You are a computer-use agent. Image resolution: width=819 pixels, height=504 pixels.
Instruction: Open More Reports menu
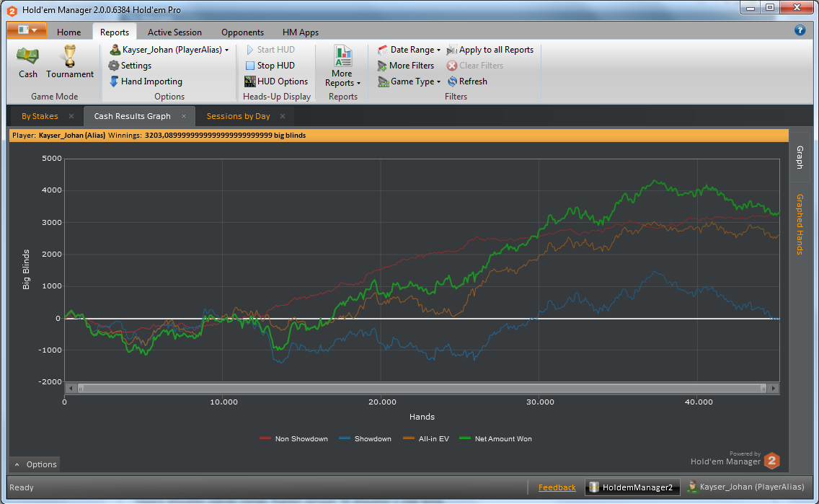click(x=342, y=66)
